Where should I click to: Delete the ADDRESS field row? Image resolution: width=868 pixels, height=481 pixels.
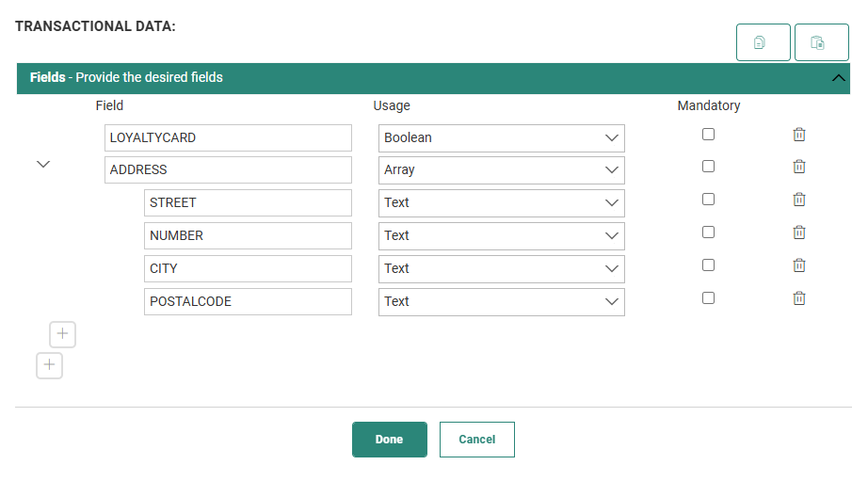798,167
